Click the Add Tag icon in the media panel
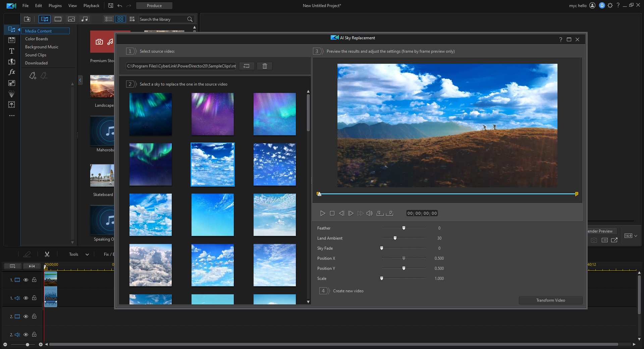Screen dimensions: 644x349 [x=33, y=76]
